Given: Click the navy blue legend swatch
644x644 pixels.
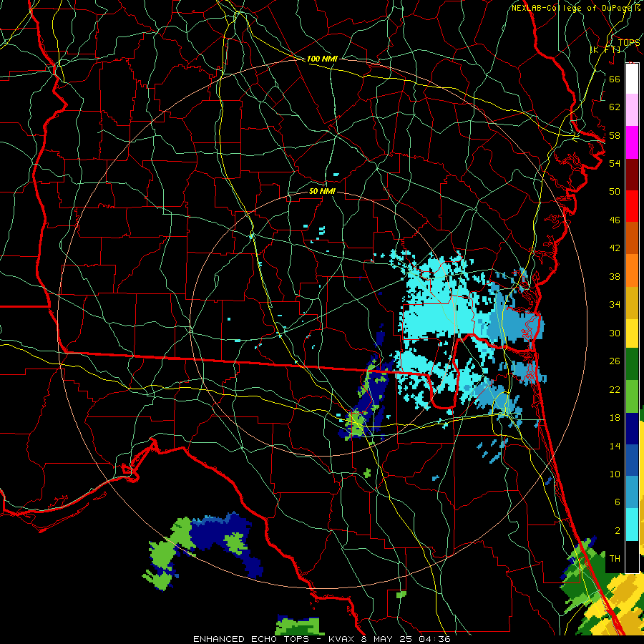Looking at the screenshot, I should pyautogui.click(x=632, y=429).
